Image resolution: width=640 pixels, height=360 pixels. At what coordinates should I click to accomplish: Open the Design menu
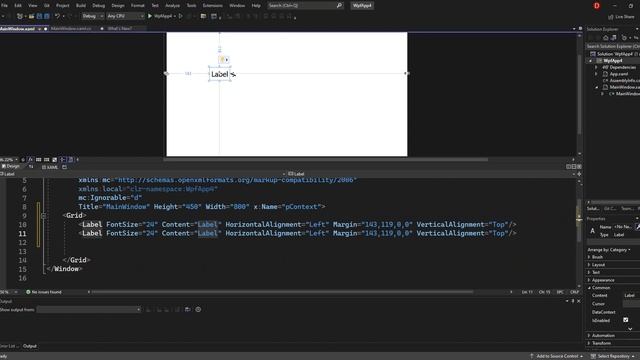point(118,5)
